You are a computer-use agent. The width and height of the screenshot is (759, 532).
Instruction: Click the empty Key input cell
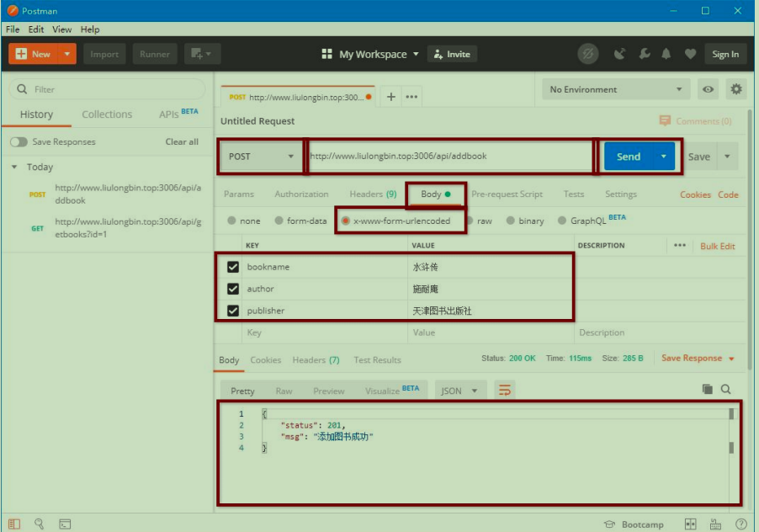coord(324,332)
